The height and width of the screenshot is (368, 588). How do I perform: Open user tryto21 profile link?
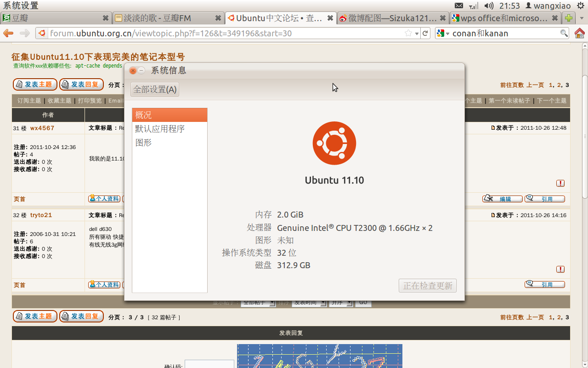click(x=41, y=215)
